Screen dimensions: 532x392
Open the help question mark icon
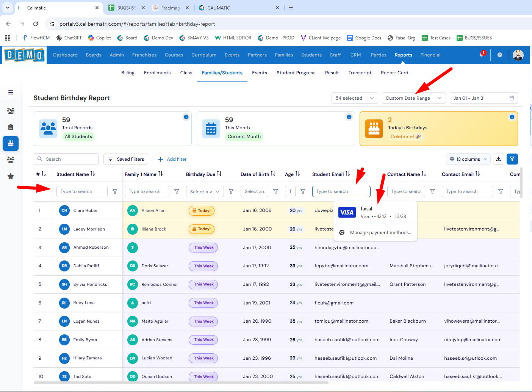coord(500,55)
